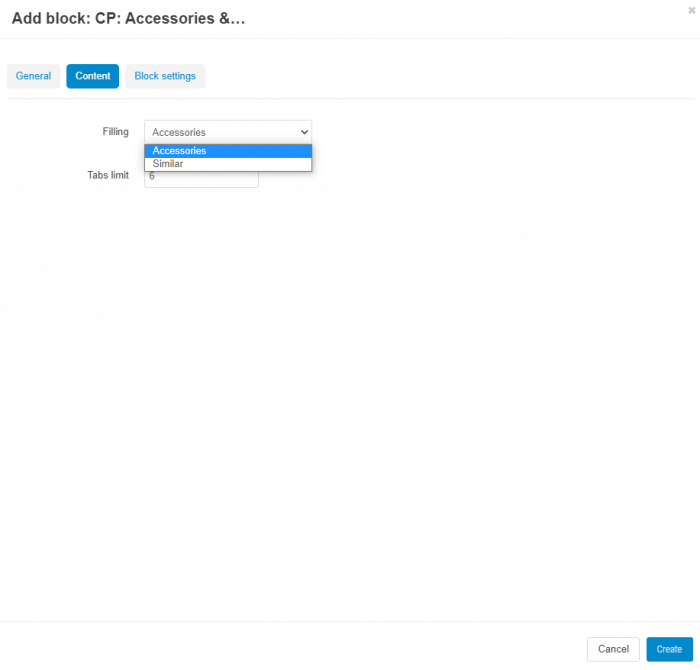700x670 pixels.
Task: Create the new block
Action: click(669, 649)
